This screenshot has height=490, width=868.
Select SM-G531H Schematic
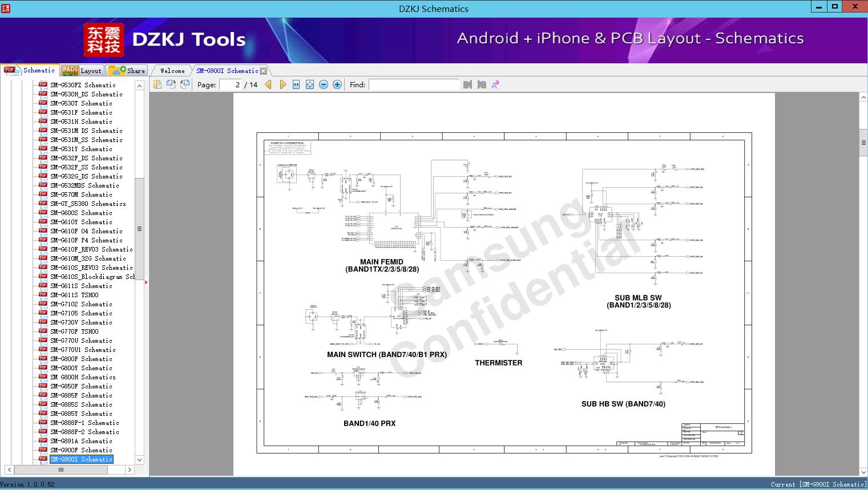click(x=81, y=122)
